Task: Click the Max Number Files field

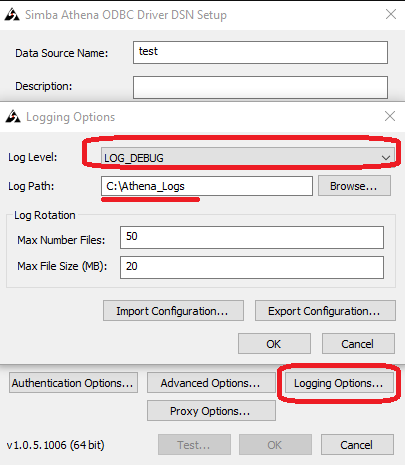Action: tap(252, 237)
